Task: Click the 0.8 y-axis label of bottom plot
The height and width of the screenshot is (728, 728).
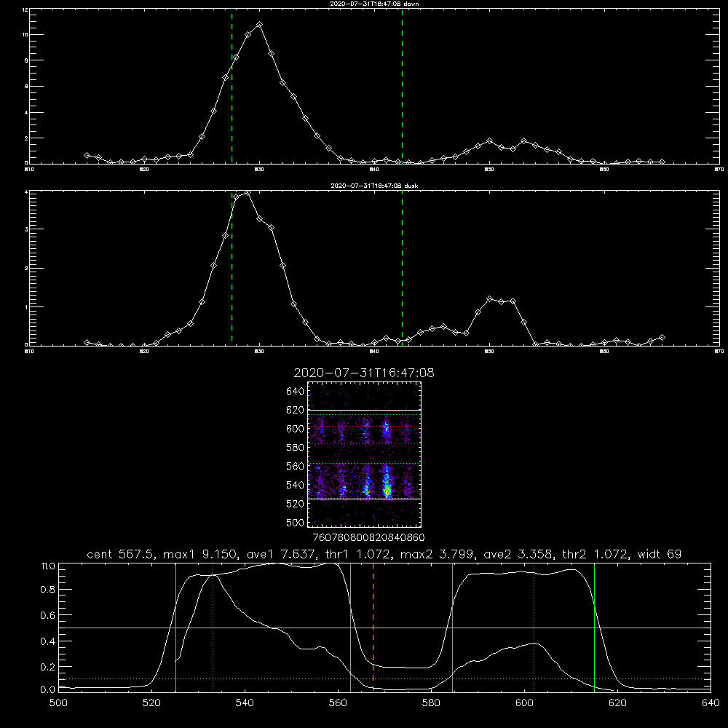Action: 48,590
